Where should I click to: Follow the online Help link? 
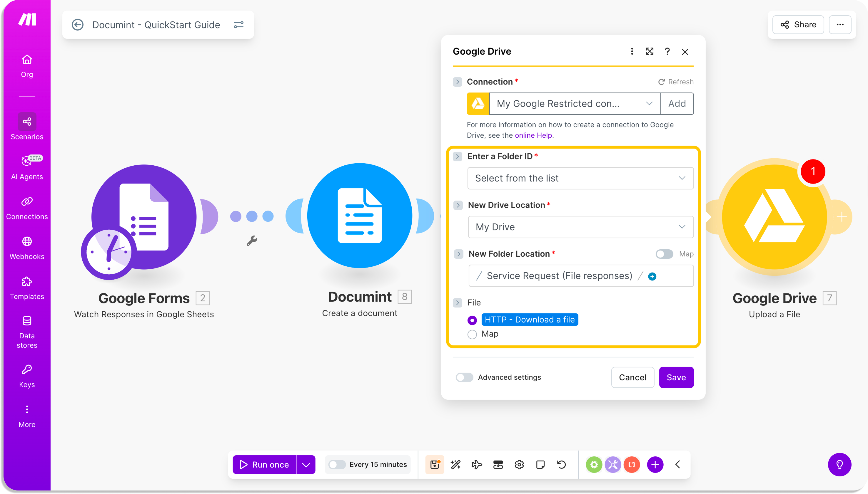(x=533, y=135)
